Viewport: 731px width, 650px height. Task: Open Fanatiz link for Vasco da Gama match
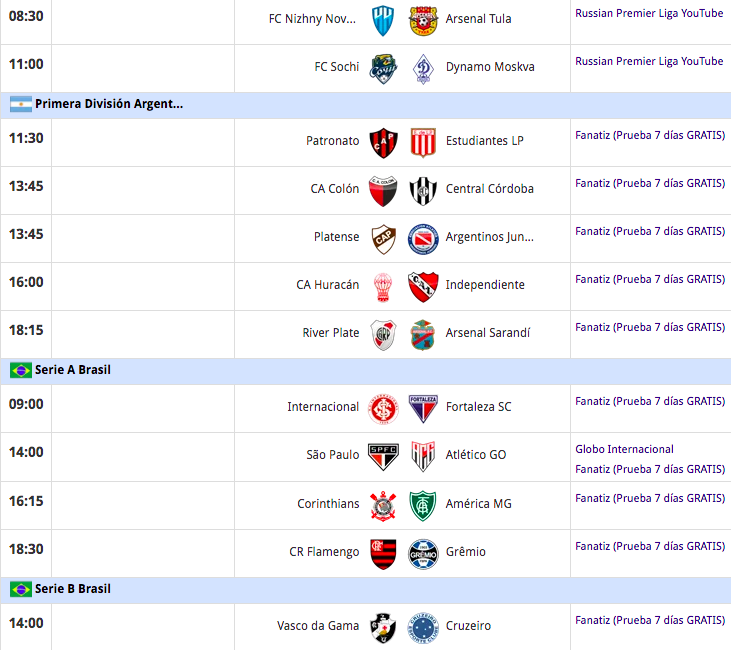click(650, 620)
